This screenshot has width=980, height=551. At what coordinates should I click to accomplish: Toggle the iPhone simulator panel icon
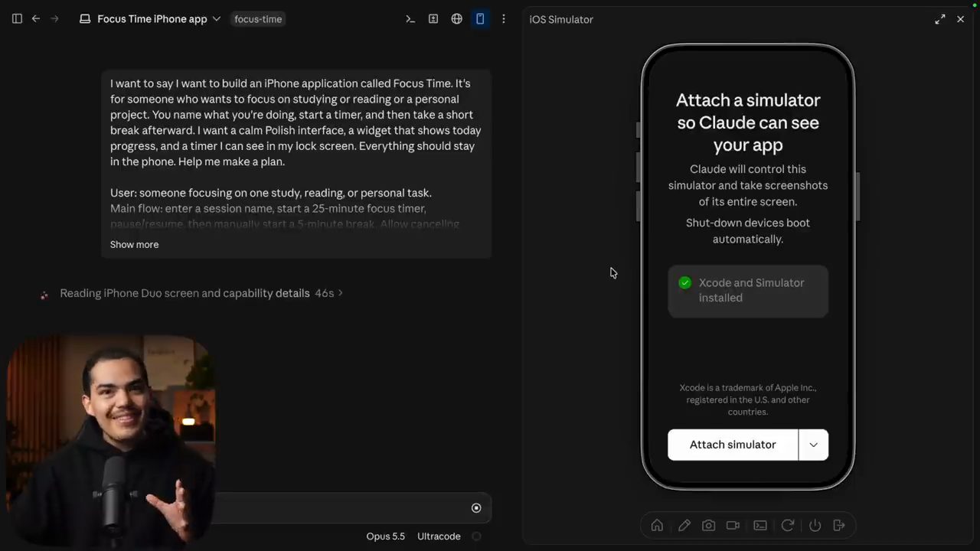480,19
